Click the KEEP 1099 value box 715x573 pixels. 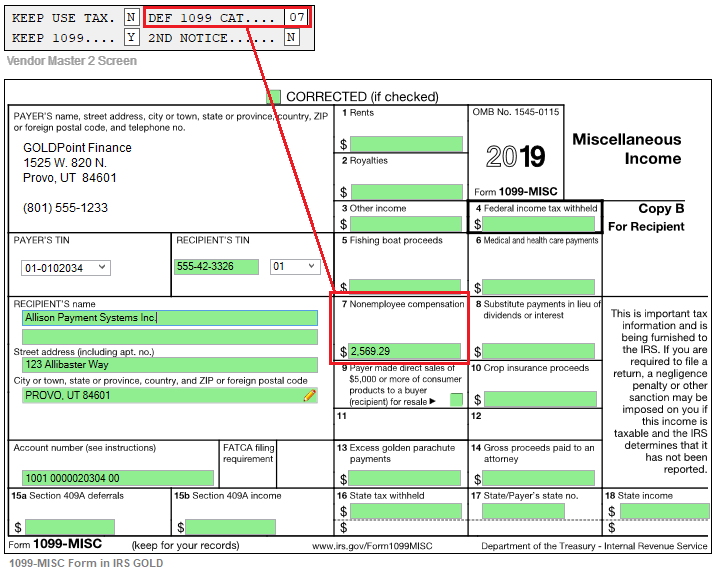click(132, 38)
